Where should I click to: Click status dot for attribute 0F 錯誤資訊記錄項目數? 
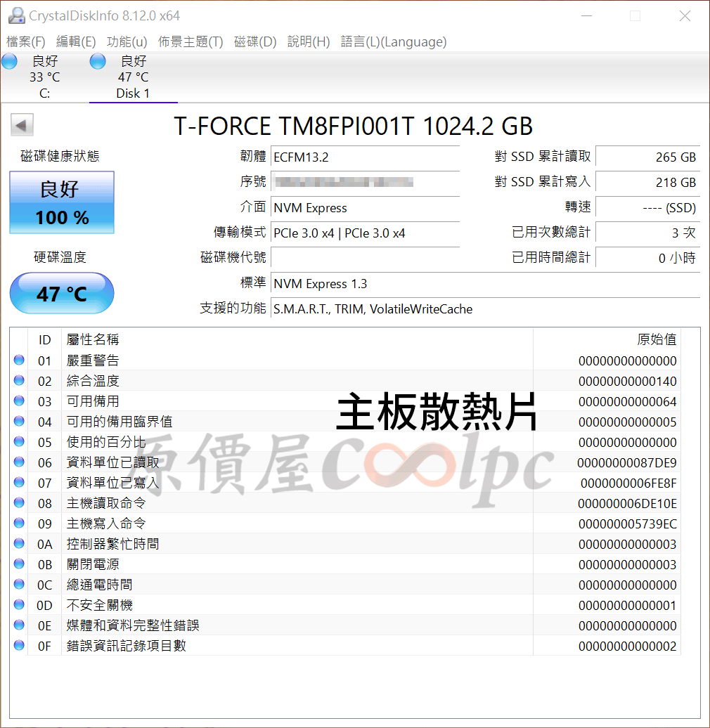coord(19,645)
